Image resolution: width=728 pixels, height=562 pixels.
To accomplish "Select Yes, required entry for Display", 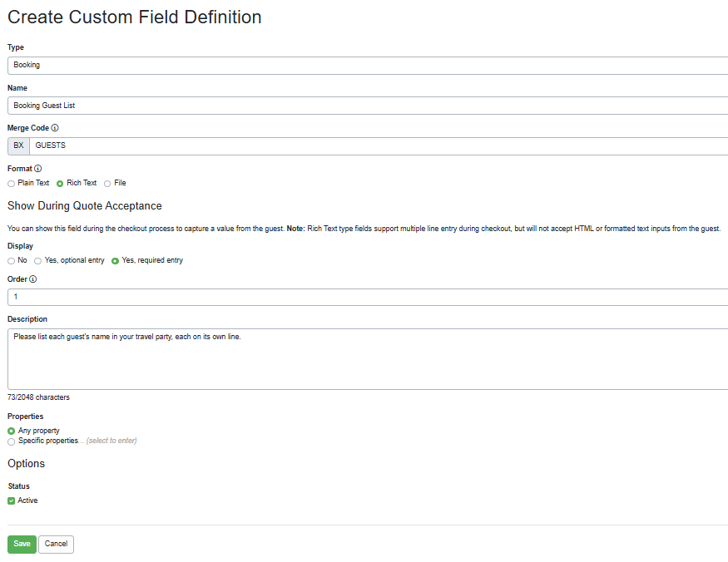I will click(115, 260).
